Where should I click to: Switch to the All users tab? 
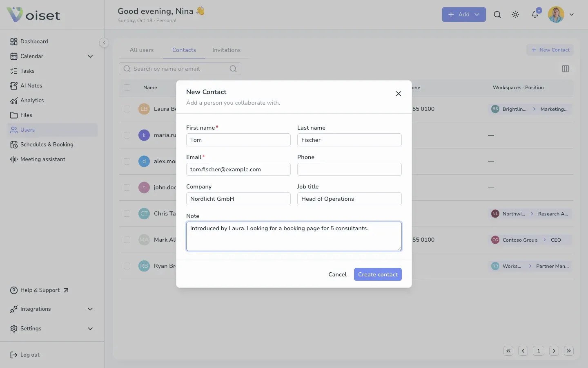point(142,50)
